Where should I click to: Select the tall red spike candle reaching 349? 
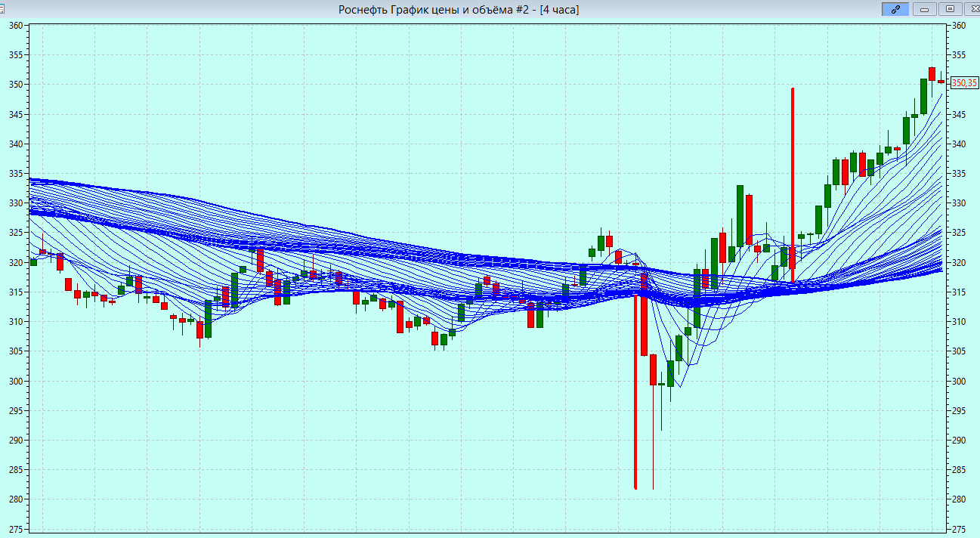(792, 185)
